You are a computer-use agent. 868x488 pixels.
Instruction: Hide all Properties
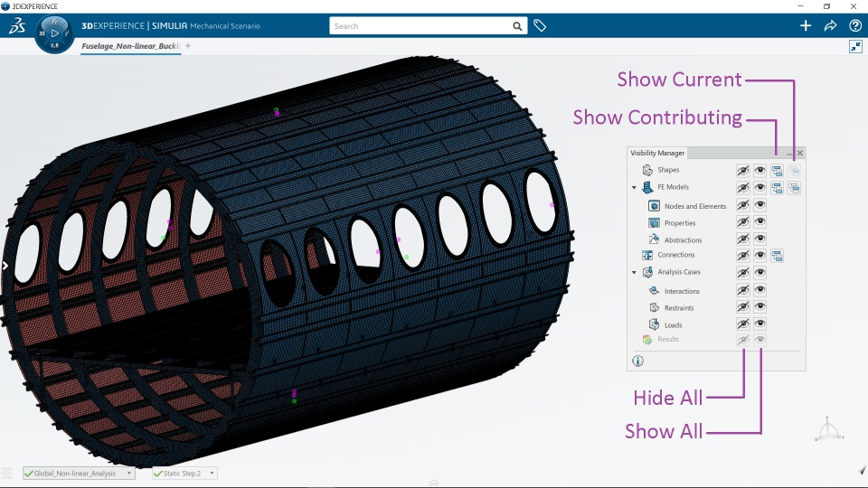(x=743, y=222)
